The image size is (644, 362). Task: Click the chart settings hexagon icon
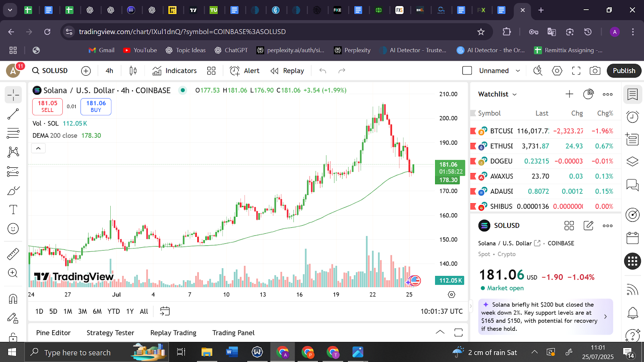pyautogui.click(x=557, y=71)
